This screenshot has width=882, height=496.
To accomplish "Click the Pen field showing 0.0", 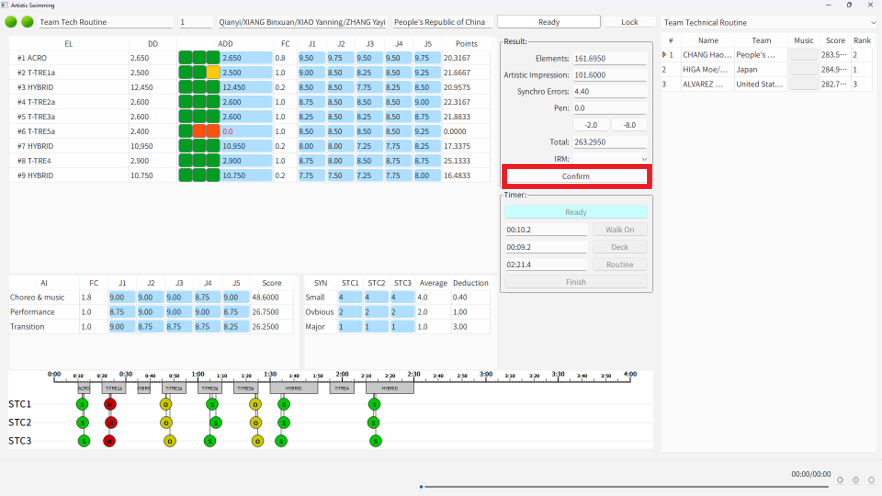I will [610, 108].
